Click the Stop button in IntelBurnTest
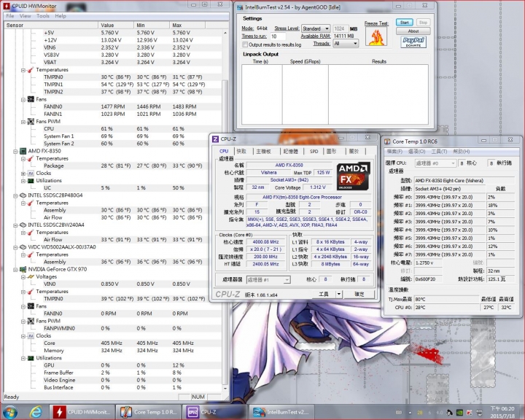 pos(423,23)
